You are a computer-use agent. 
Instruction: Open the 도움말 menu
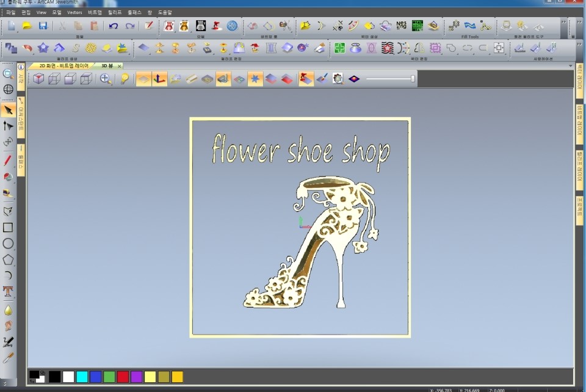(164, 12)
